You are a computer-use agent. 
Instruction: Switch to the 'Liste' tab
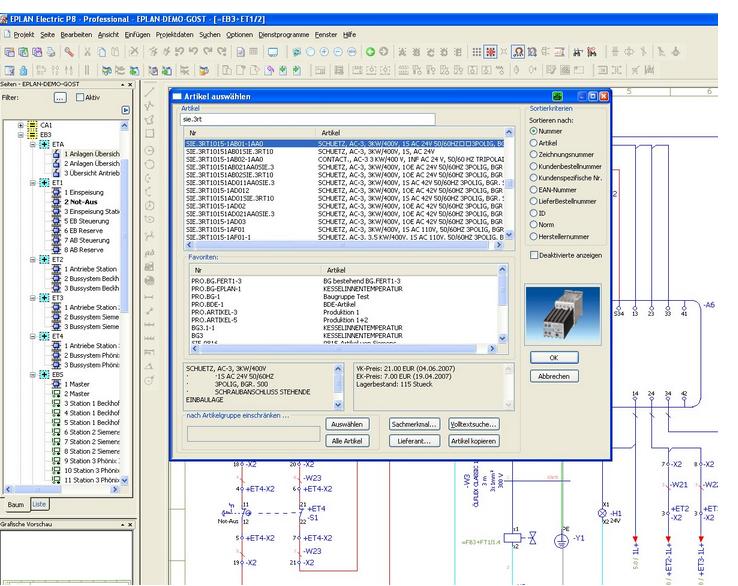39,503
